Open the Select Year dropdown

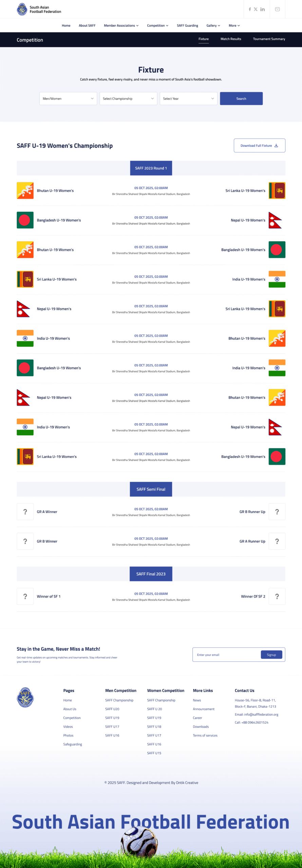[x=188, y=99]
